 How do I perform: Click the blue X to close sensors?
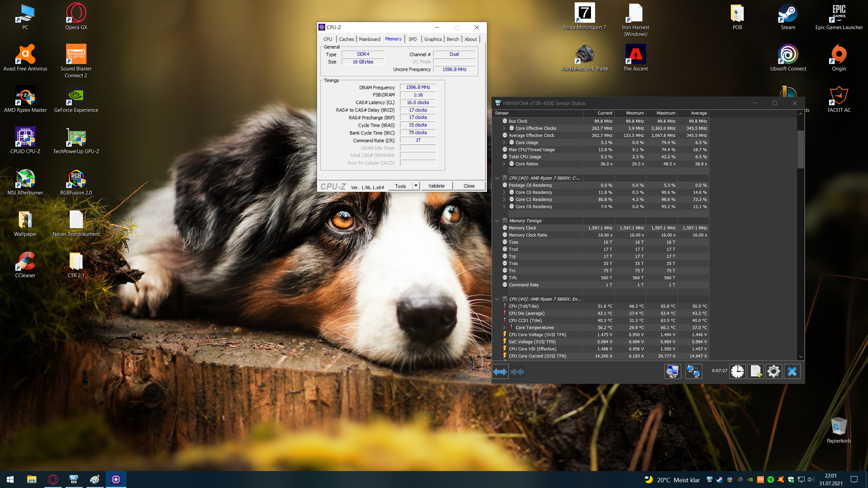point(792,371)
